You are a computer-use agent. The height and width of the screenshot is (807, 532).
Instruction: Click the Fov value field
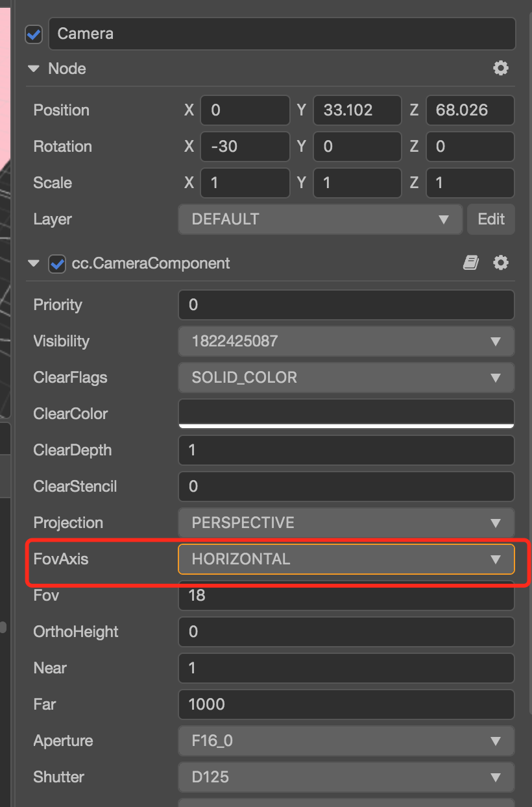point(346,596)
